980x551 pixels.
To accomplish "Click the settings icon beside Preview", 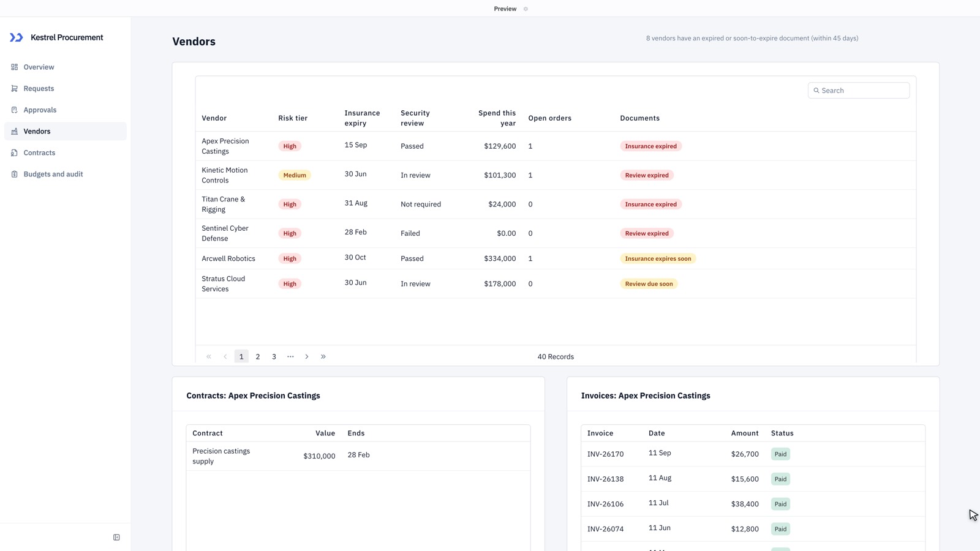I will (526, 9).
